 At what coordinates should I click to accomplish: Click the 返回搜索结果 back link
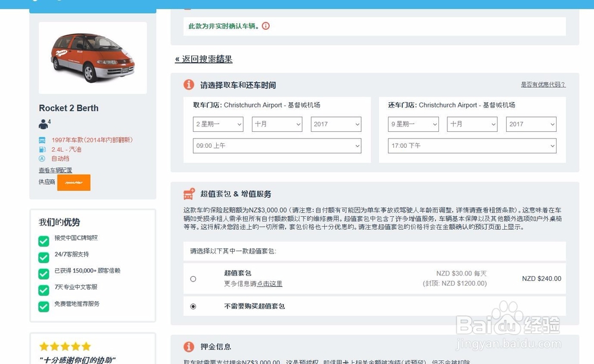pyautogui.click(x=203, y=59)
